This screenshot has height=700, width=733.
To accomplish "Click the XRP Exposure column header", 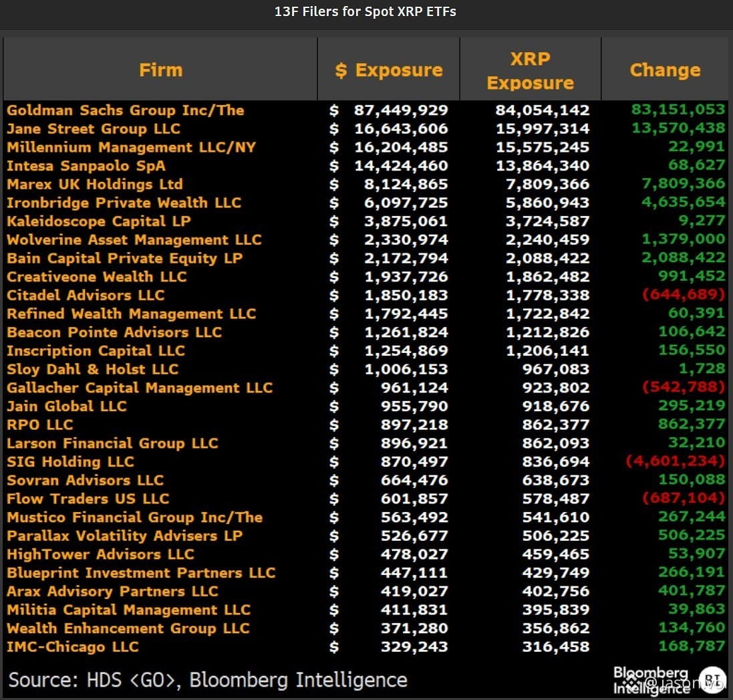I will pos(530,70).
